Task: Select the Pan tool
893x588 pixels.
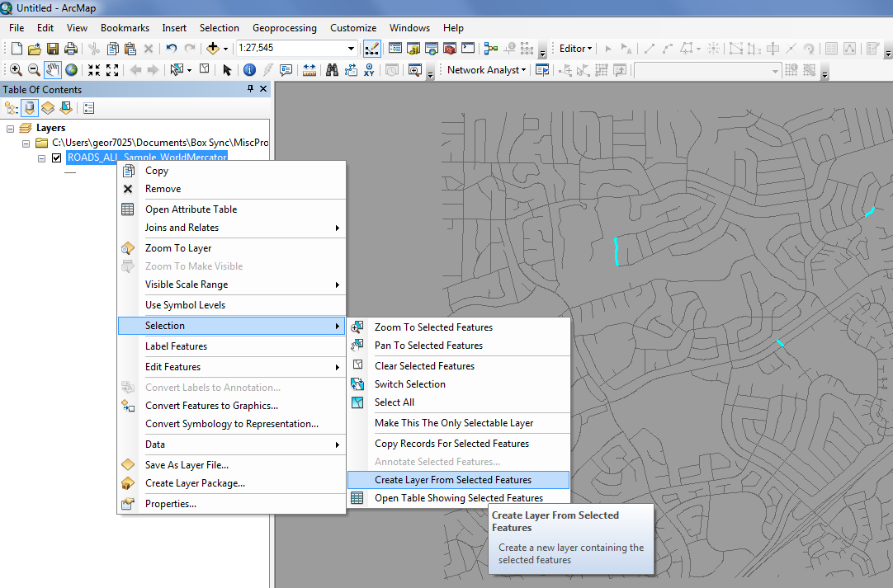Action: [54, 69]
